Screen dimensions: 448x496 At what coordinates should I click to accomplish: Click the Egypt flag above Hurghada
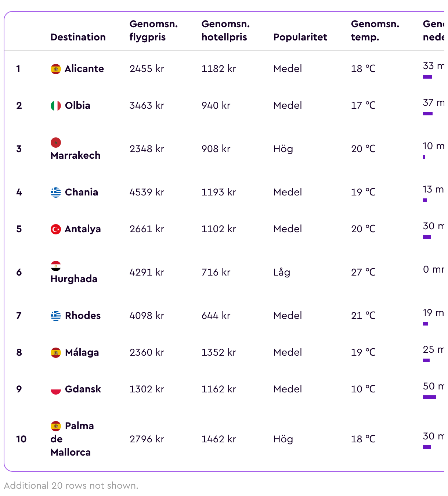pyautogui.click(x=56, y=266)
